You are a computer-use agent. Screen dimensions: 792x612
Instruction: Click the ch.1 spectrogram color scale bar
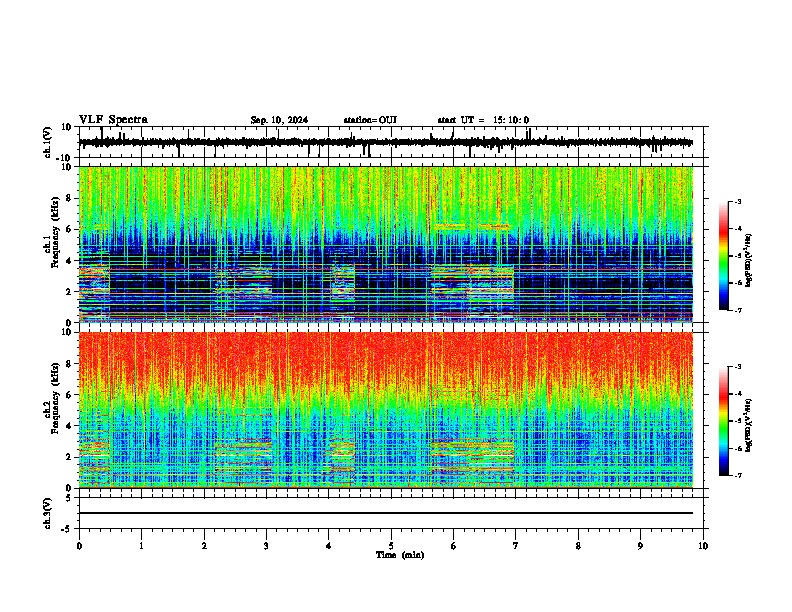(x=724, y=256)
